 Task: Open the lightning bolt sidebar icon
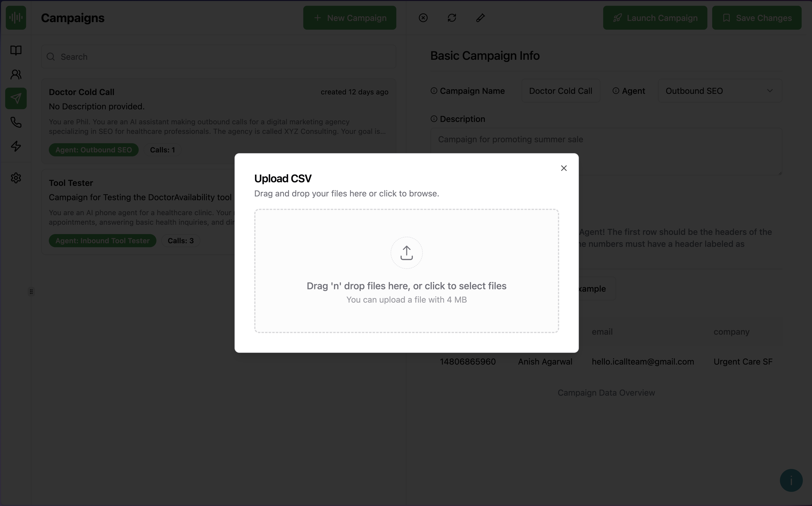(16, 146)
